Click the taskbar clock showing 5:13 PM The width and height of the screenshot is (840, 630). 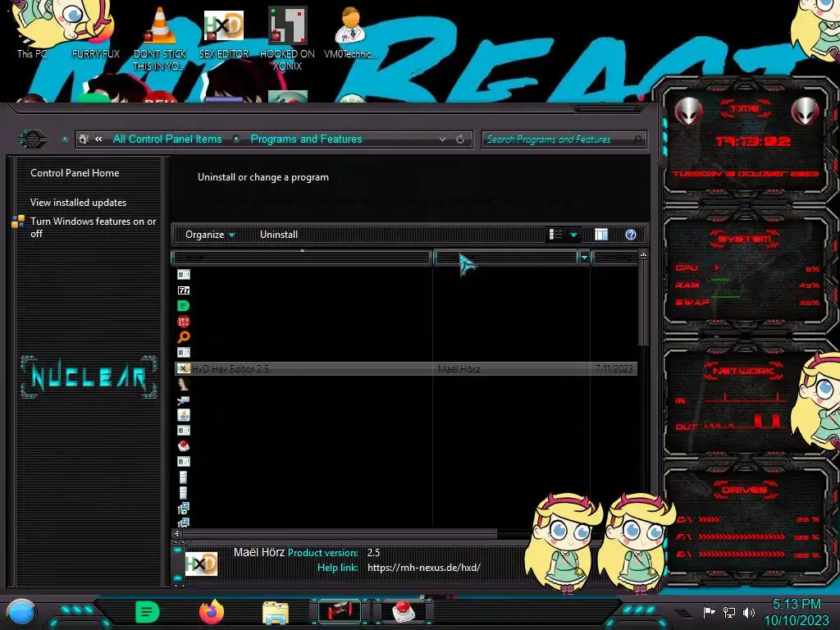[796, 612]
